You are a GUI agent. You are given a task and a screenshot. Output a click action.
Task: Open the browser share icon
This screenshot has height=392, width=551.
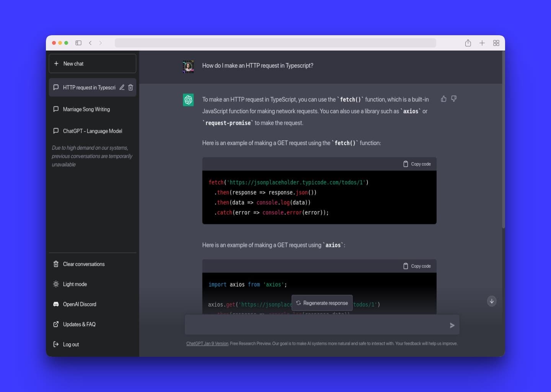(x=468, y=43)
